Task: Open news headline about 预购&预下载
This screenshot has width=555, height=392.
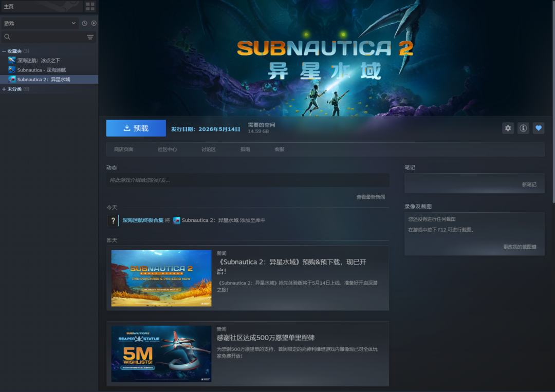Action: (x=291, y=267)
